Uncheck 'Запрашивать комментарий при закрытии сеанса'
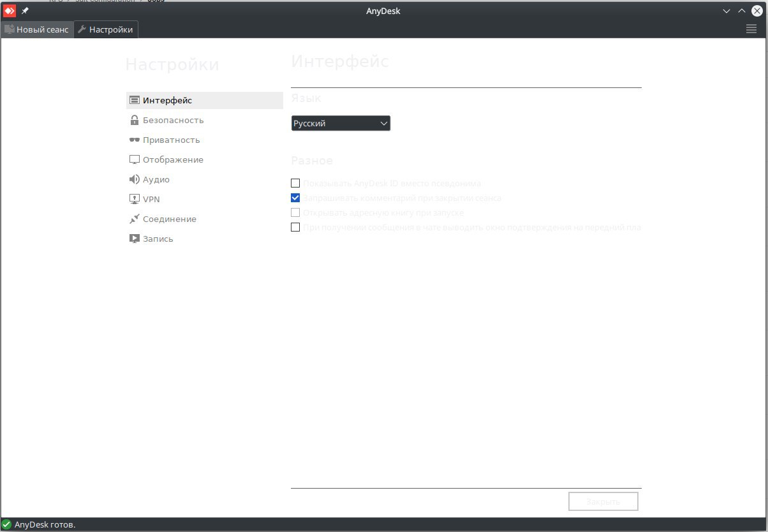This screenshot has height=532, width=768. click(x=295, y=198)
